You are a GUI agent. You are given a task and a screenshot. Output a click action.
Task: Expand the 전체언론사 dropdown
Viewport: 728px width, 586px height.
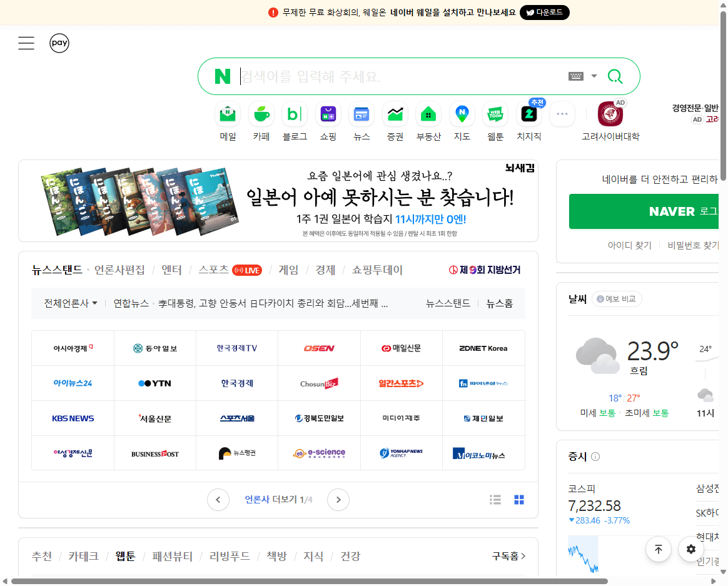pyautogui.click(x=71, y=303)
